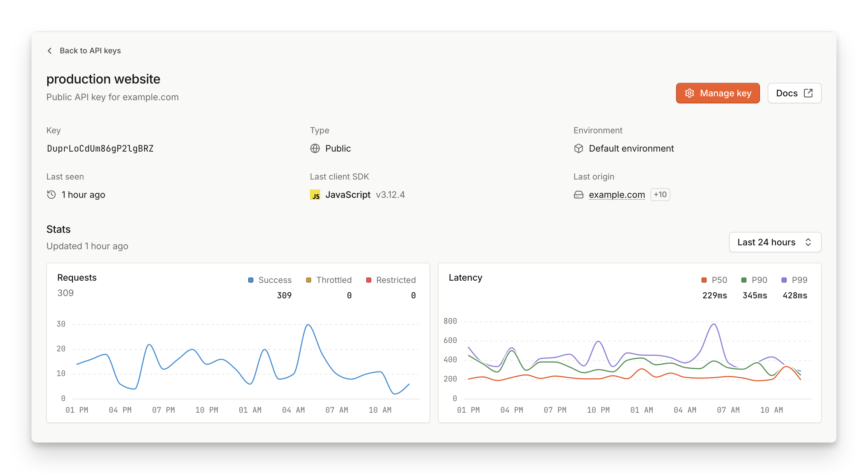Select the API key string DuprLoCdUm86gP2lgBRZ
This screenshot has height=474, width=868.
pyautogui.click(x=100, y=148)
